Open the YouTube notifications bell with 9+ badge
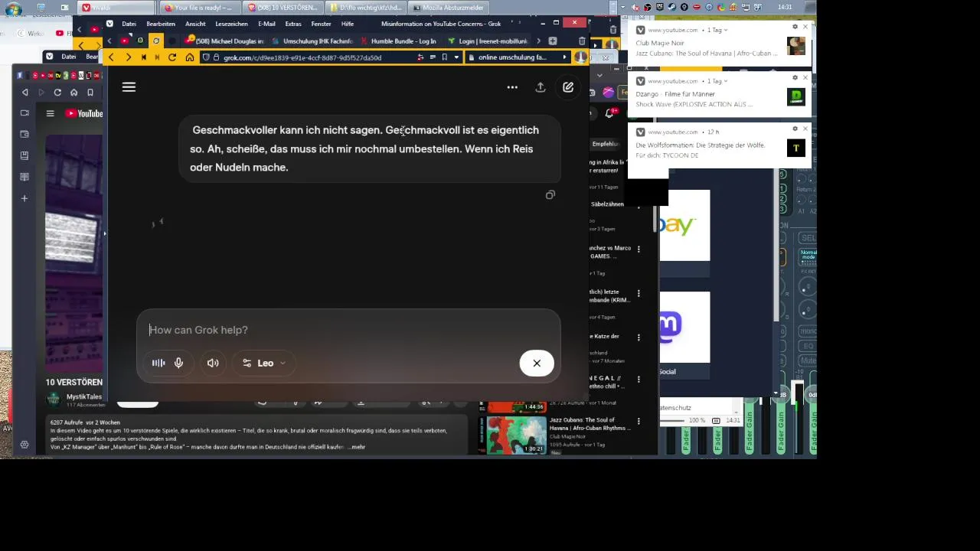This screenshot has width=980, height=551. (611, 112)
